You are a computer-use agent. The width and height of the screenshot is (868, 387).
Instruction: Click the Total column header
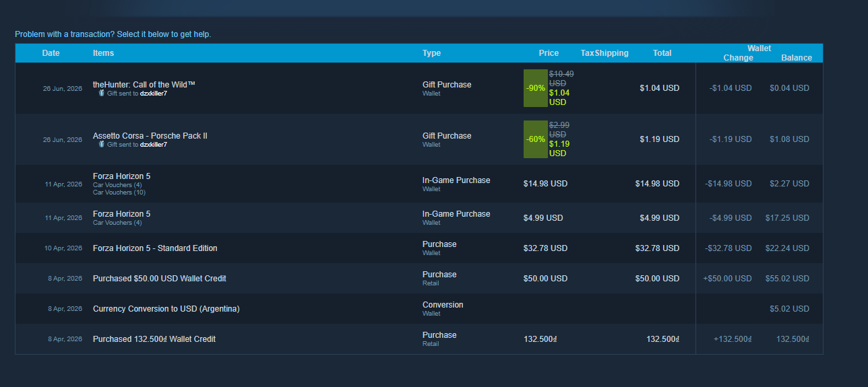coord(662,53)
